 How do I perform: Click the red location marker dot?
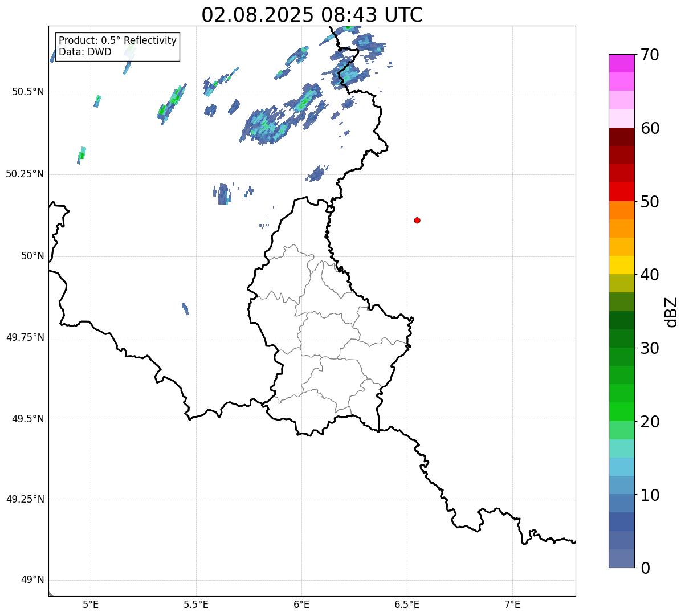point(417,220)
